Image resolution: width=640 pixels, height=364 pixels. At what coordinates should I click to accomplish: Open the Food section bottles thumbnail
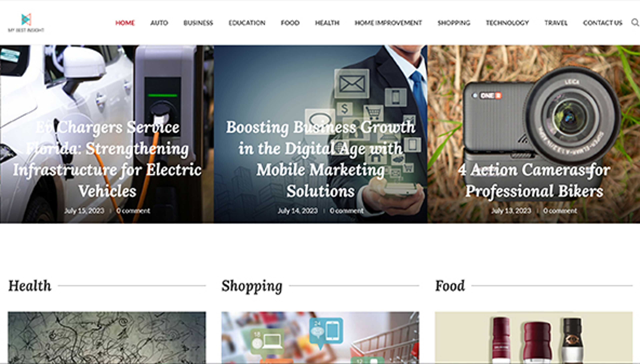coord(534,338)
